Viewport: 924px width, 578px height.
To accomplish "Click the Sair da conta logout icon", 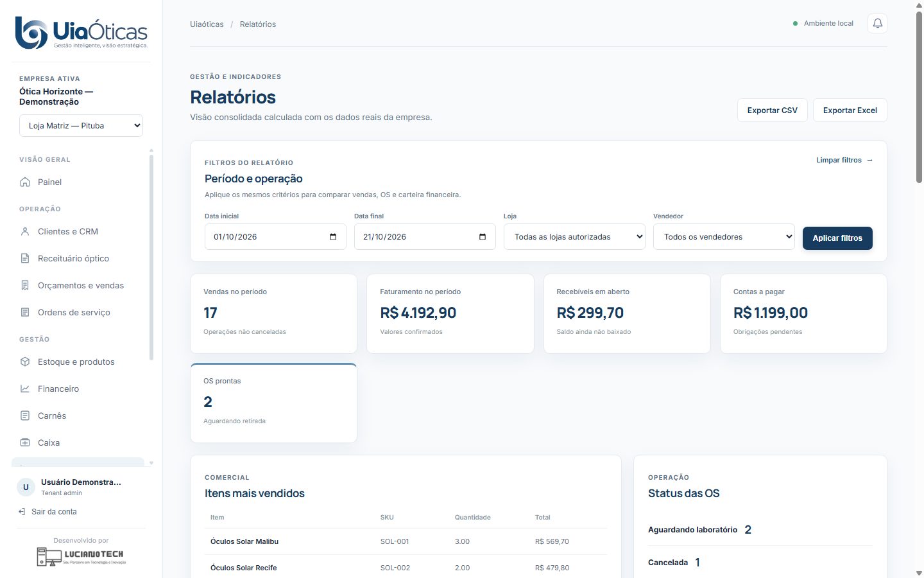I will click(x=22, y=512).
